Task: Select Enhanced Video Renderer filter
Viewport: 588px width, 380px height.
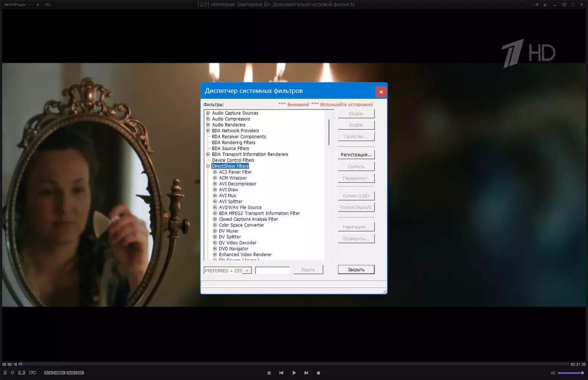Action: [x=245, y=254]
